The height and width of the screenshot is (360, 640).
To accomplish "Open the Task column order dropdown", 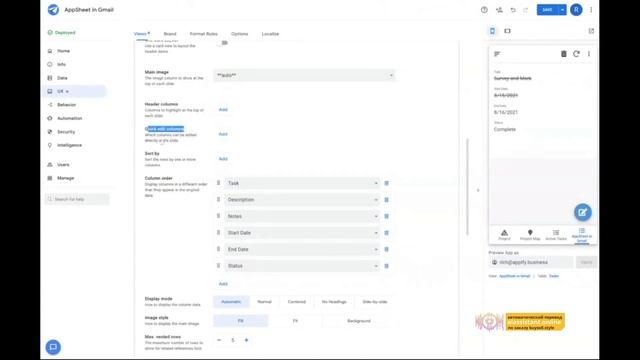I will (x=302, y=183).
